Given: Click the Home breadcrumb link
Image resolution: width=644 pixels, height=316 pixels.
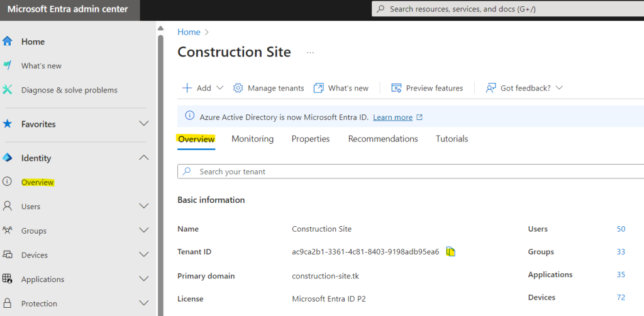Looking at the screenshot, I should click(x=189, y=32).
